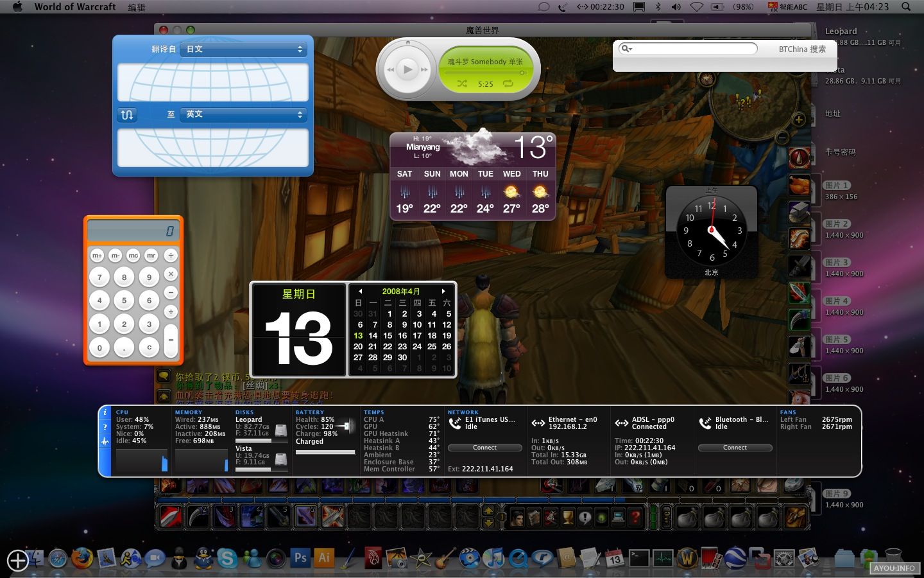
Task: Clear the calculator with the c key
Action: pyautogui.click(x=150, y=347)
